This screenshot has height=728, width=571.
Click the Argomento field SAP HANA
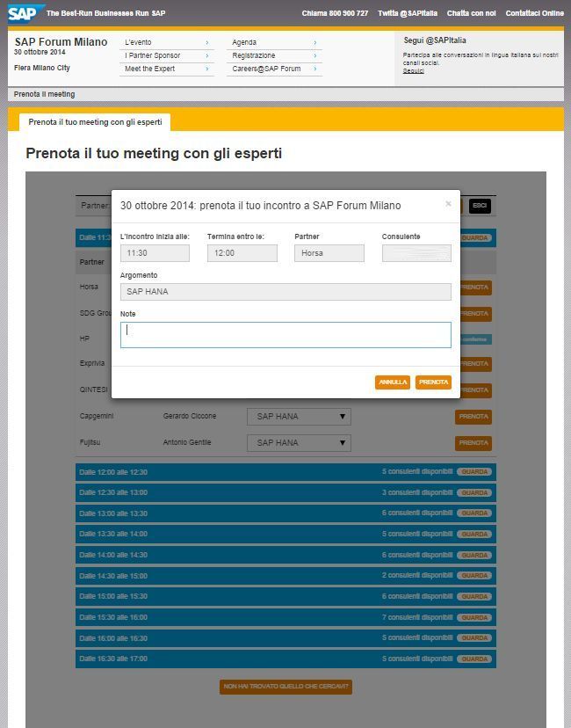(x=285, y=292)
